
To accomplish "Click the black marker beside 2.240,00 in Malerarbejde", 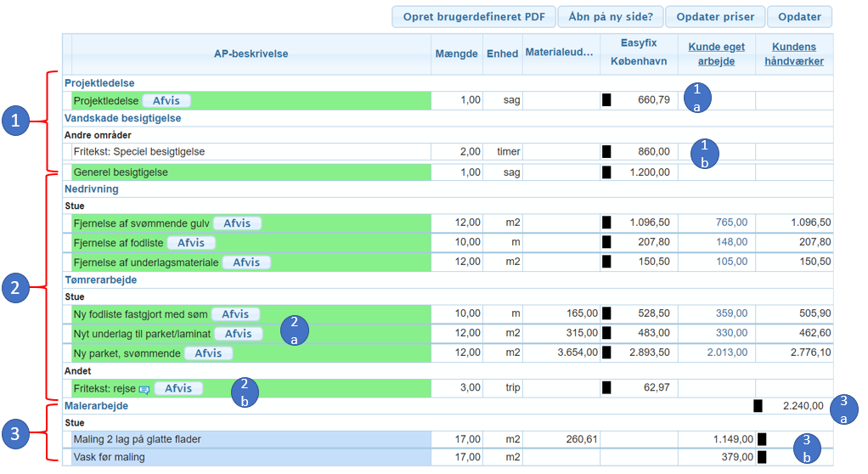I will click(x=758, y=406).
